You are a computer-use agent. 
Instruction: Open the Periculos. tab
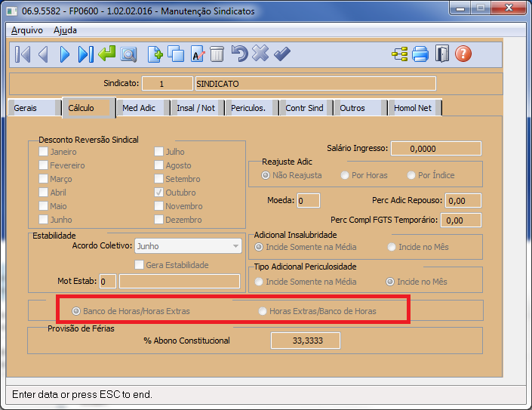[252, 108]
